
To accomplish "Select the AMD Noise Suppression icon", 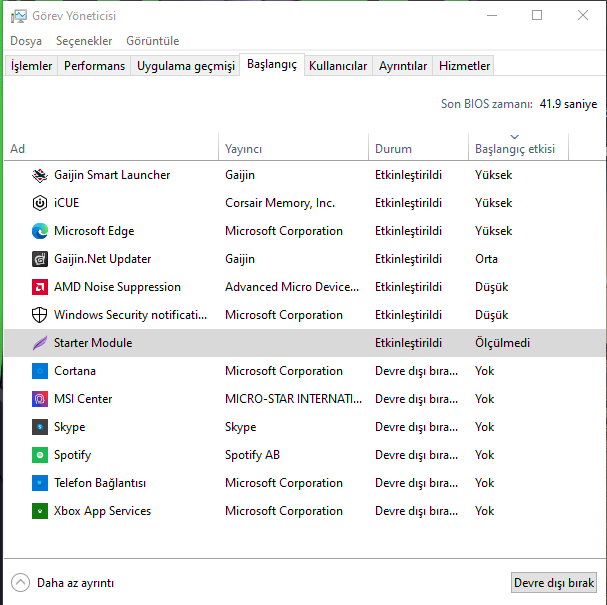I will coord(40,287).
